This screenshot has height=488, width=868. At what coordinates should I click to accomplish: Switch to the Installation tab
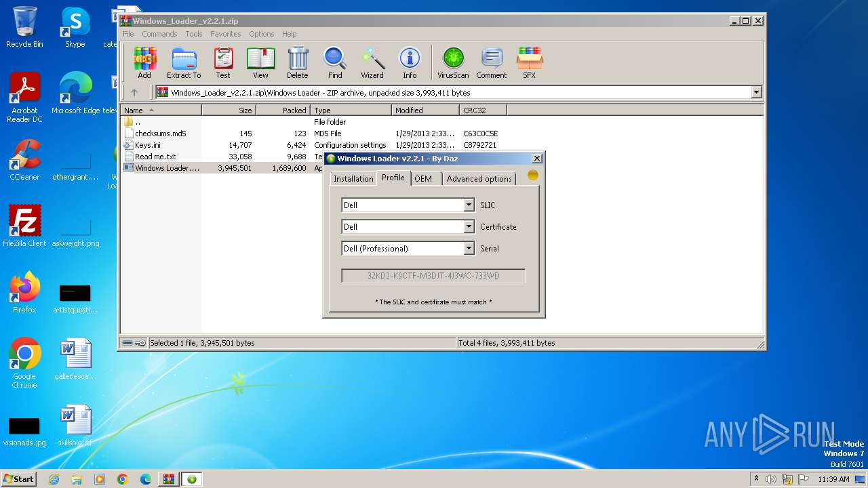coord(353,179)
